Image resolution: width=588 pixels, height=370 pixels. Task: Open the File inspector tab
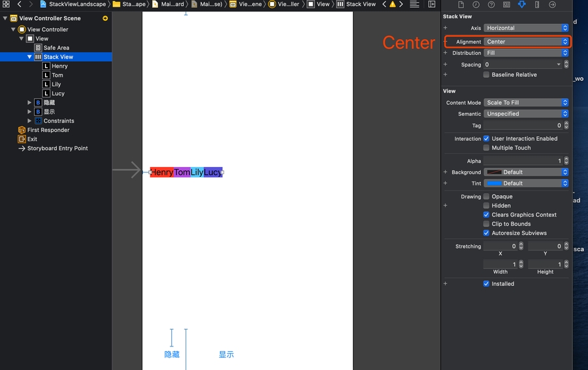pyautogui.click(x=461, y=5)
